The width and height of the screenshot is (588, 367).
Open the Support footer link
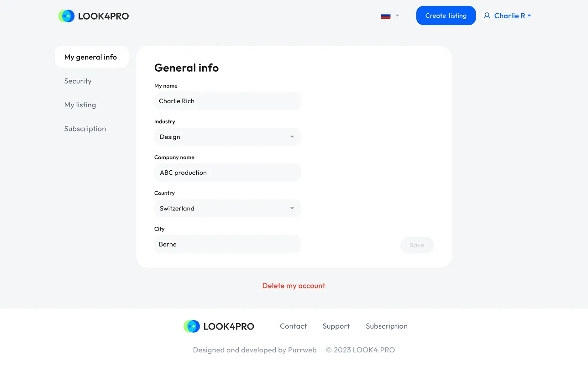coord(336,326)
